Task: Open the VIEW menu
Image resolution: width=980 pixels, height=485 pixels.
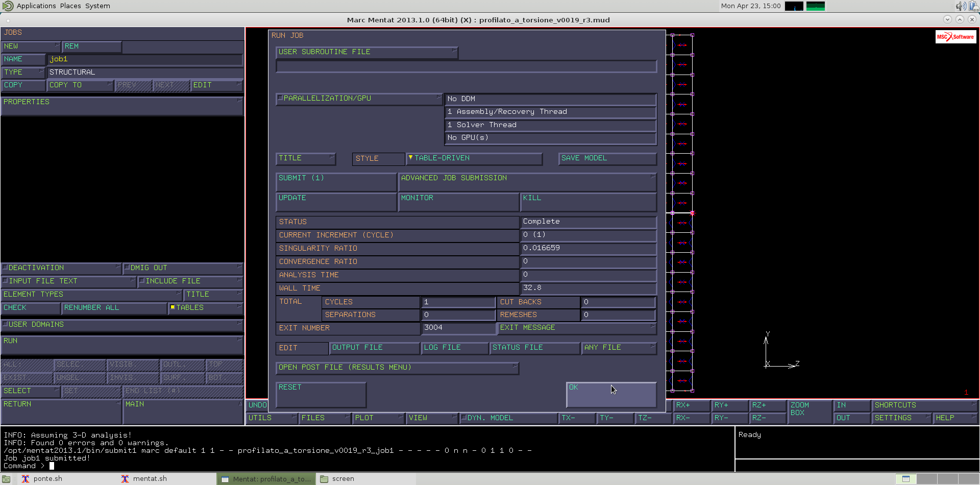Action: 432,418
